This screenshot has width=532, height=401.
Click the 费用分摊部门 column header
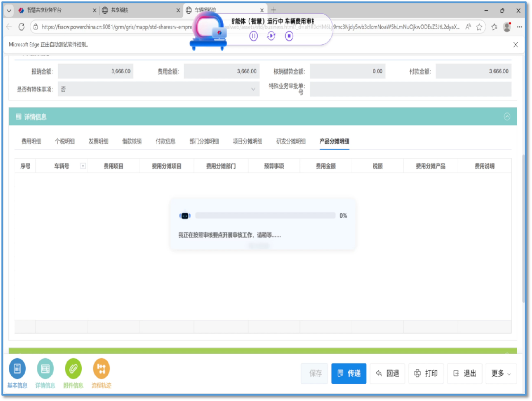click(x=221, y=166)
